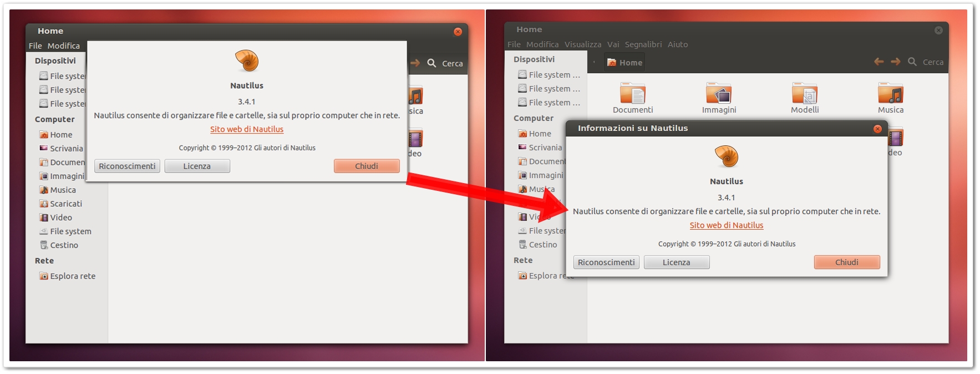Screen dimensions: 980x374
Task: Click the Cestino trash icon in the right sidebar
Action: [522, 245]
